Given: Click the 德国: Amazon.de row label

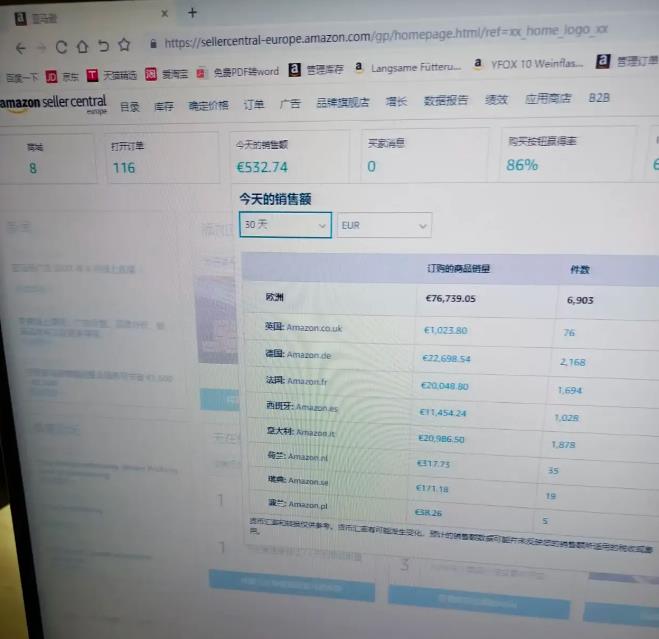Looking at the screenshot, I should point(298,355).
